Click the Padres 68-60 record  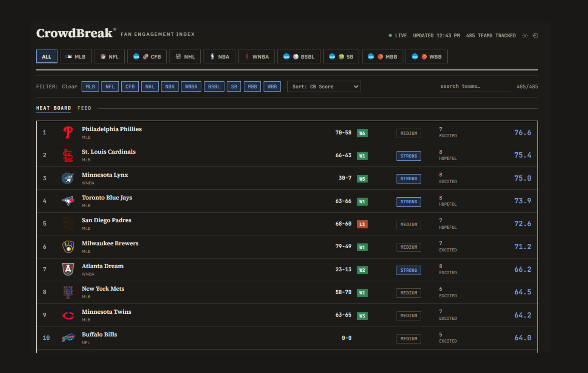click(x=344, y=224)
